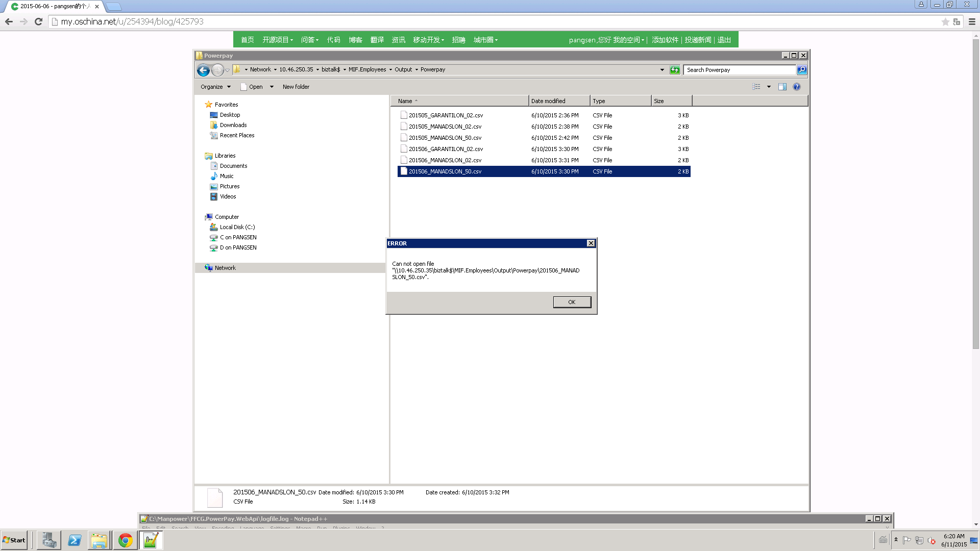Click inside the Search Powerpay box
980x551 pixels.
coord(740,70)
